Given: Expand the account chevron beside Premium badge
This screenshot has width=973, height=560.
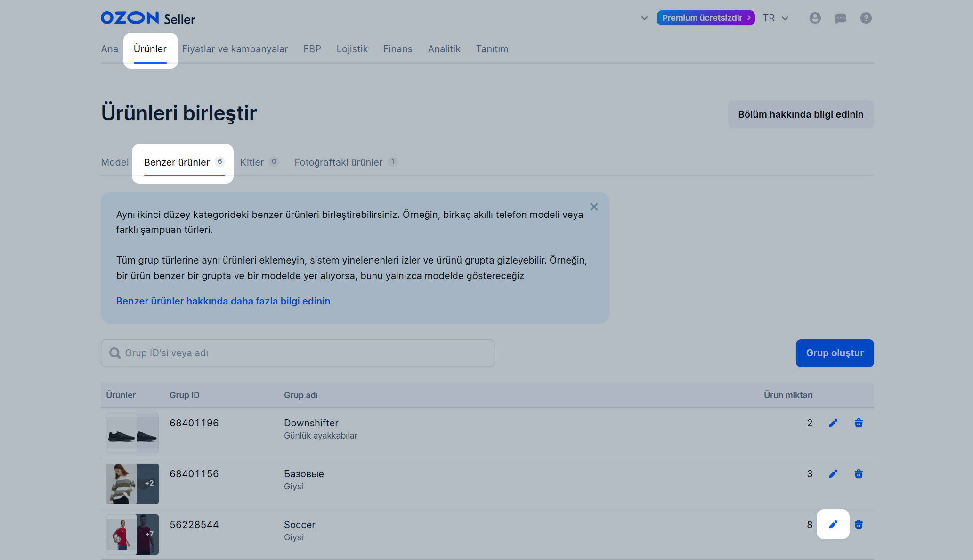Looking at the screenshot, I should point(644,18).
